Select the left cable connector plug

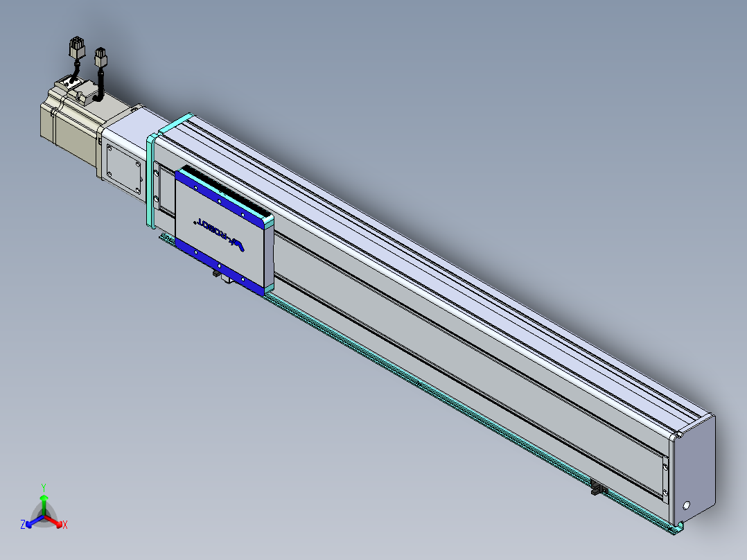(x=77, y=48)
